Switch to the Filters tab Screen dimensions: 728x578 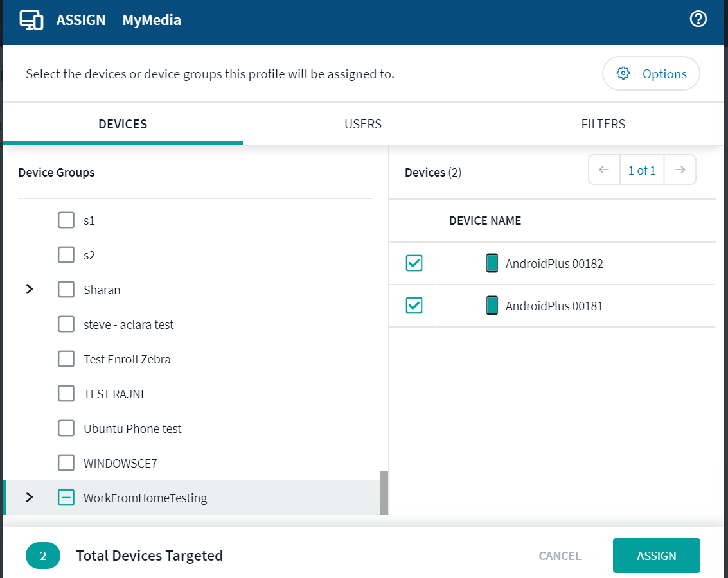[603, 124]
